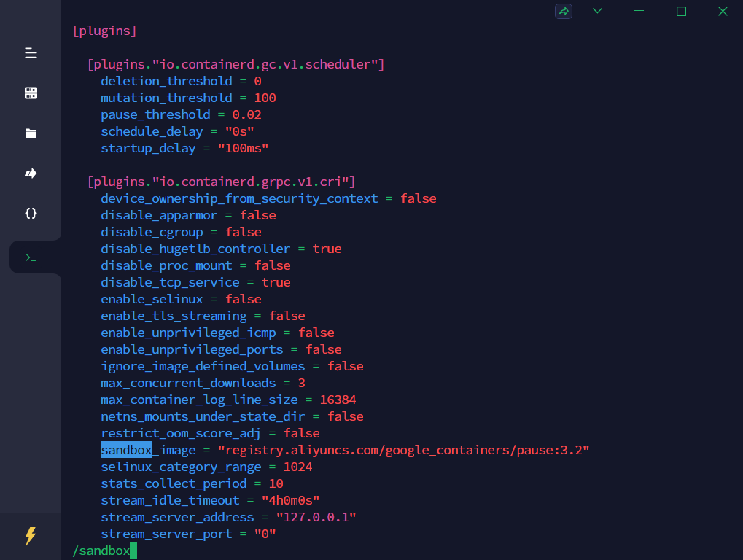Viewport: 743px width, 560px height.
Task: Open the files folder icon in sidebar
Action: 31,133
